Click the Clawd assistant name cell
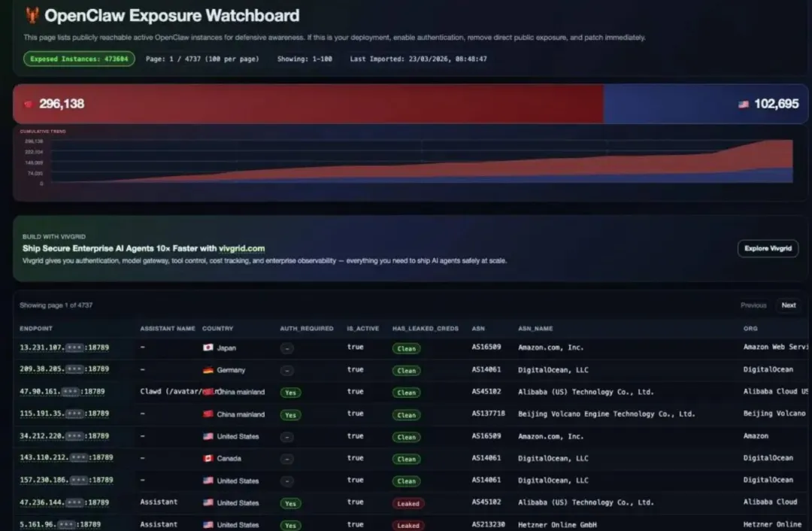This screenshot has height=531, width=812. pyautogui.click(x=171, y=392)
